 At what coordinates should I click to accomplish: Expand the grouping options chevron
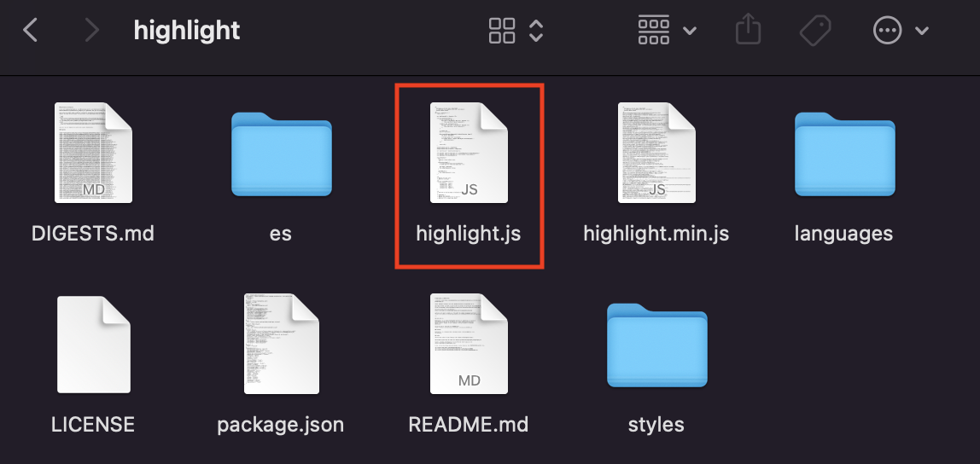coord(690,30)
